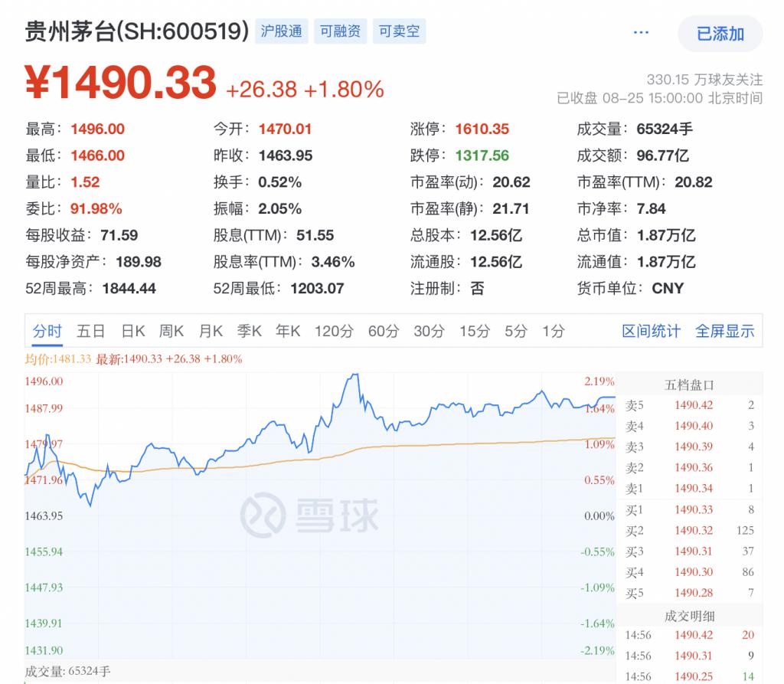784x684 pixels.
Task: Open 区间统计 range statistics
Action: coord(651,331)
